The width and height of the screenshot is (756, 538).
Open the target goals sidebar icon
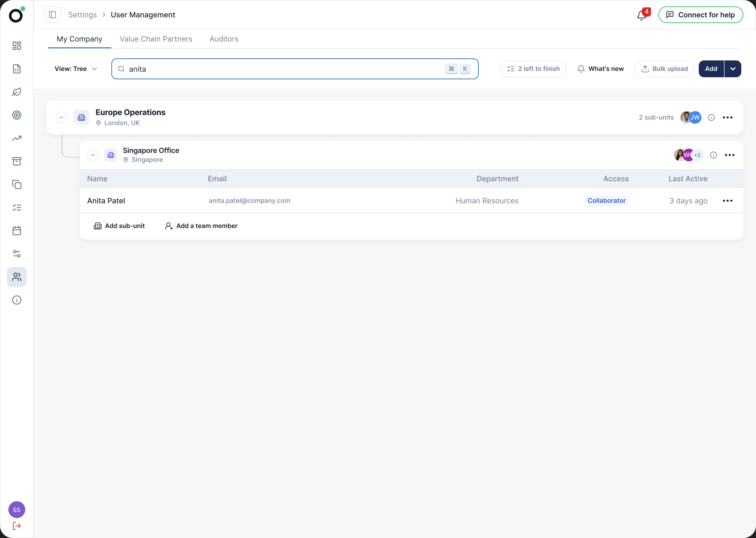(x=17, y=115)
